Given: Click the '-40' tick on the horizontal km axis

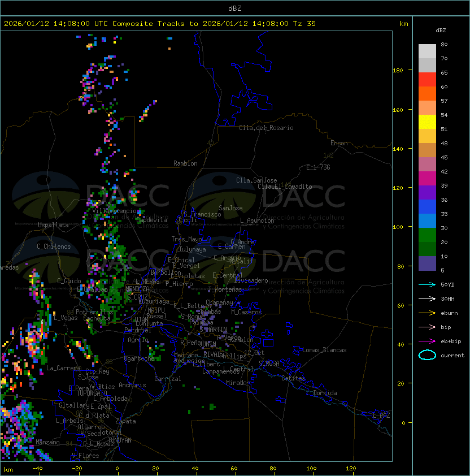Looking at the screenshot, I should [37, 469].
